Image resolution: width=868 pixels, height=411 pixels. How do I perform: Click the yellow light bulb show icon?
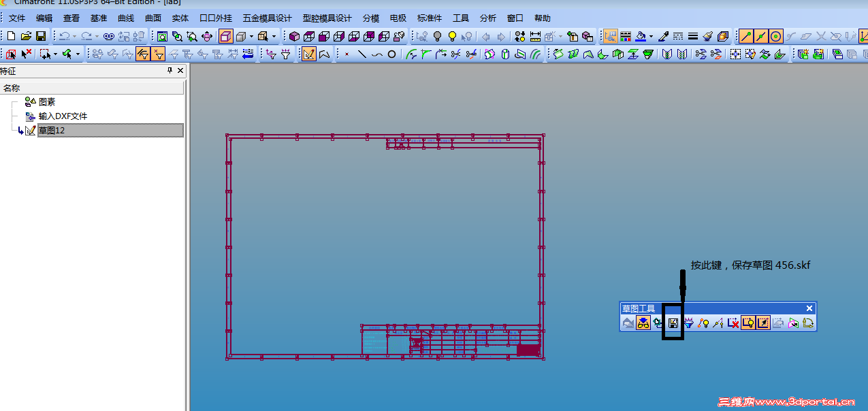click(451, 36)
